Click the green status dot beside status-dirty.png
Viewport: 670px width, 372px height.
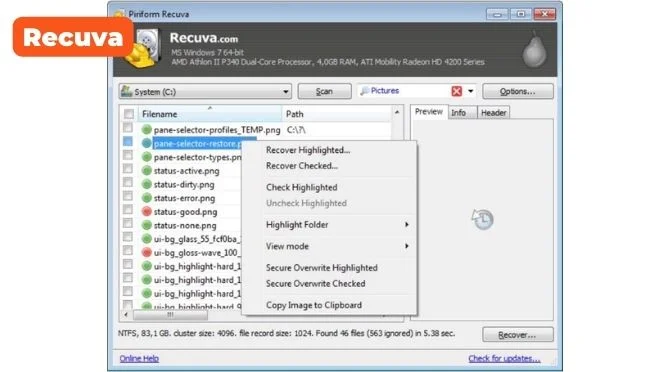tap(147, 184)
